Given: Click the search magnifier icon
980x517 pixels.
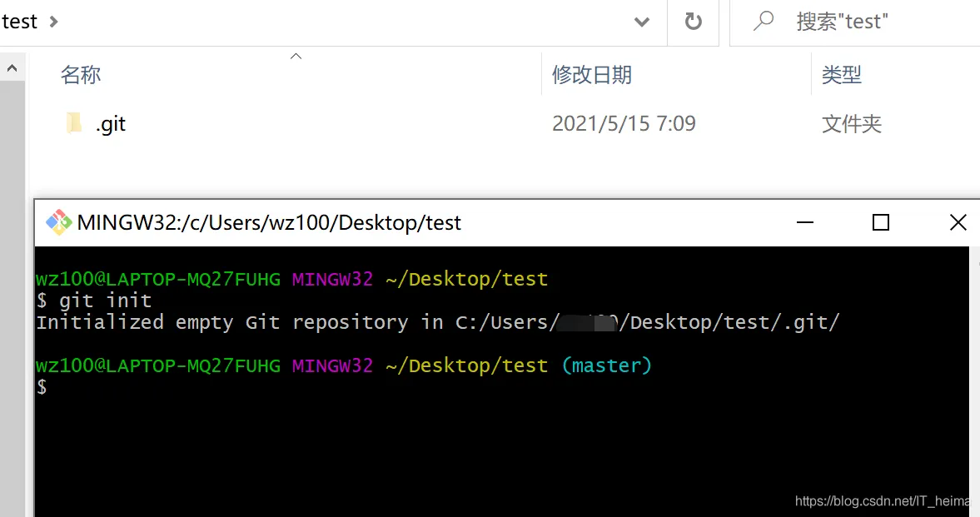Looking at the screenshot, I should click(x=764, y=22).
